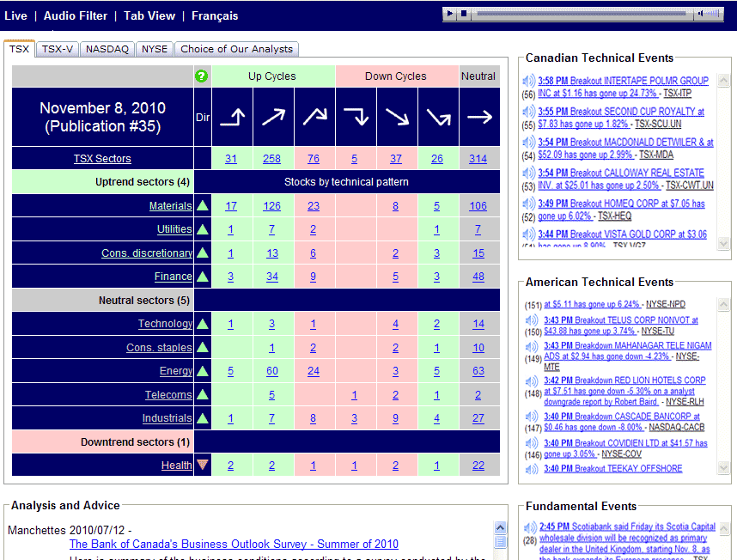Open the Health sector link
The height and width of the screenshot is (560, 737).
tap(176, 466)
